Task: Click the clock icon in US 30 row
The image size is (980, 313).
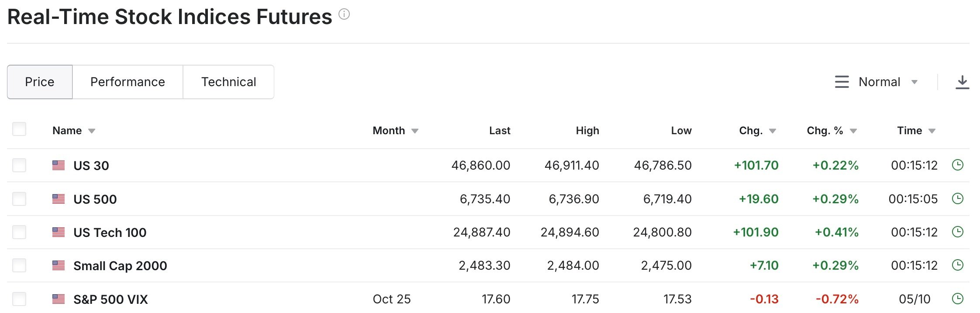Action: pos(957,165)
